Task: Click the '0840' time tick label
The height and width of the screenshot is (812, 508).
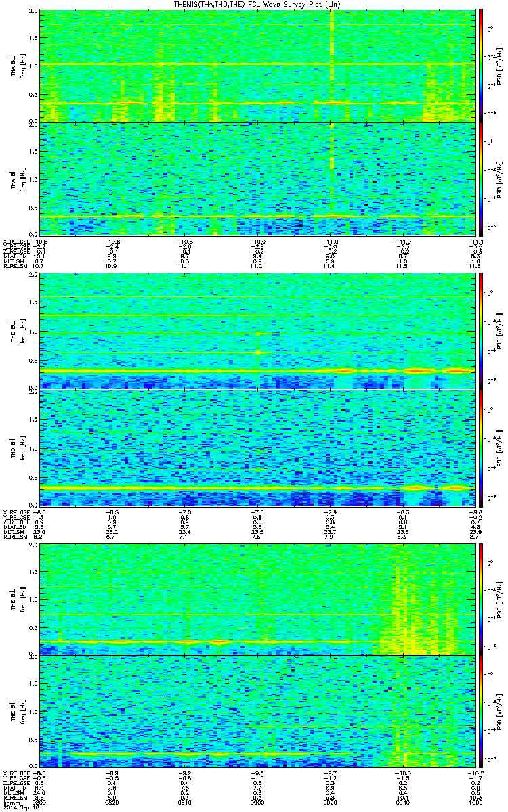Action: tap(185, 803)
